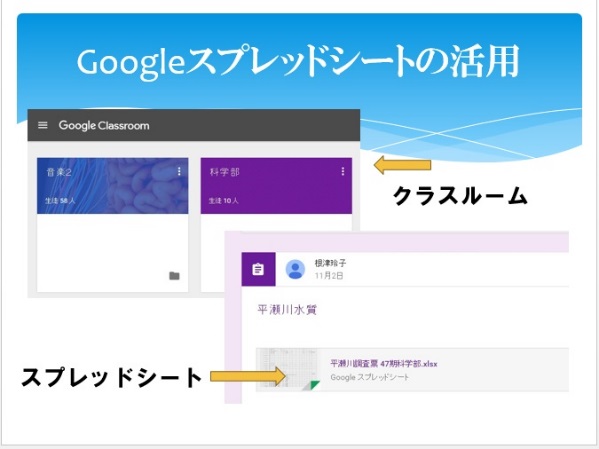Click the poster name 根津玲子
This screenshot has width=599, height=449.
click(x=330, y=263)
